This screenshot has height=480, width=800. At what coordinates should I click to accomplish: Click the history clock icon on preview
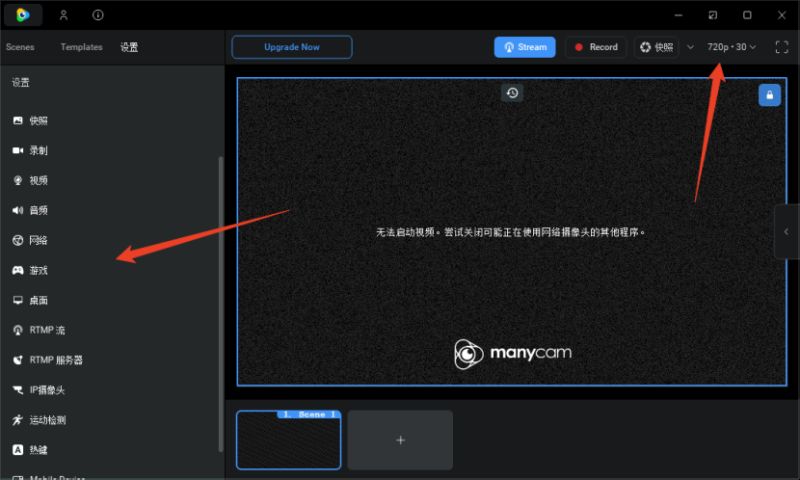(x=512, y=93)
